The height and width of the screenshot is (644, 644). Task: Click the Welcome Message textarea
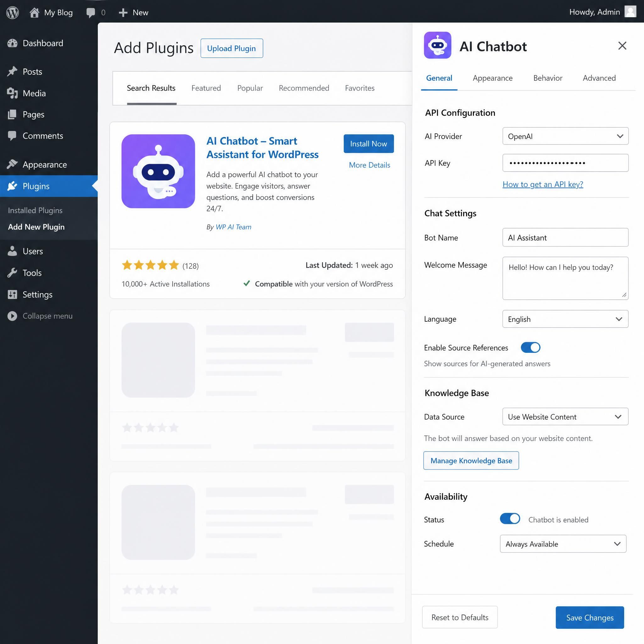(x=565, y=278)
